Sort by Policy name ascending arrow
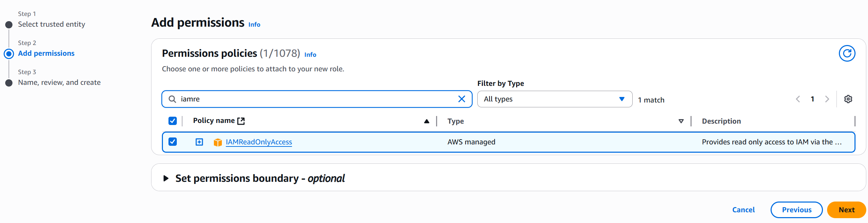 (426, 121)
